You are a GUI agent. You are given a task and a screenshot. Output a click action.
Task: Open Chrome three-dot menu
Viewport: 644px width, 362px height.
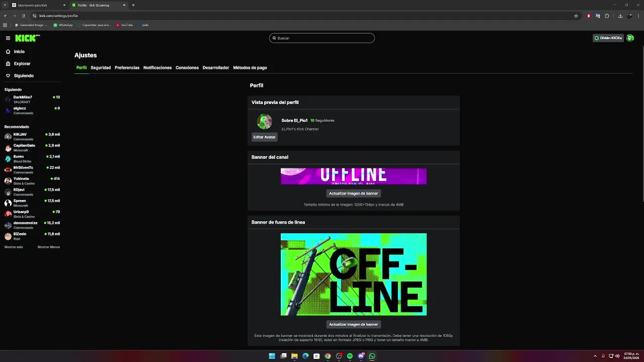tap(638, 16)
